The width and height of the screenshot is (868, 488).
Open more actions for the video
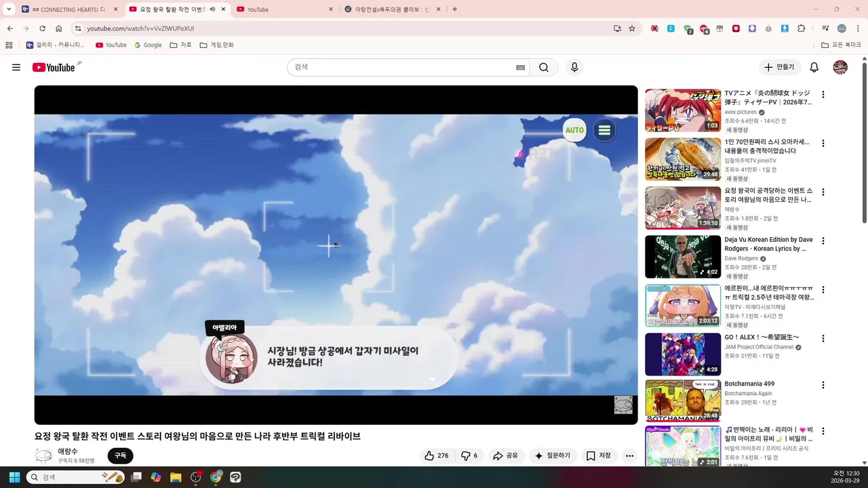[629, 455]
